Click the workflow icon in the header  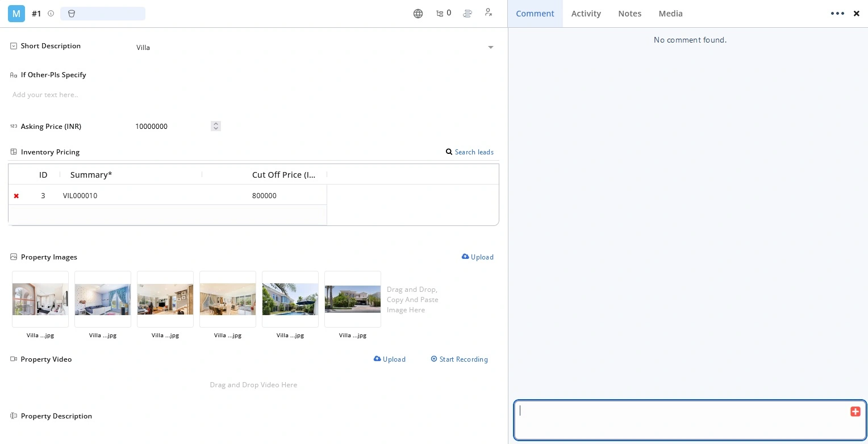pyautogui.click(x=468, y=13)
